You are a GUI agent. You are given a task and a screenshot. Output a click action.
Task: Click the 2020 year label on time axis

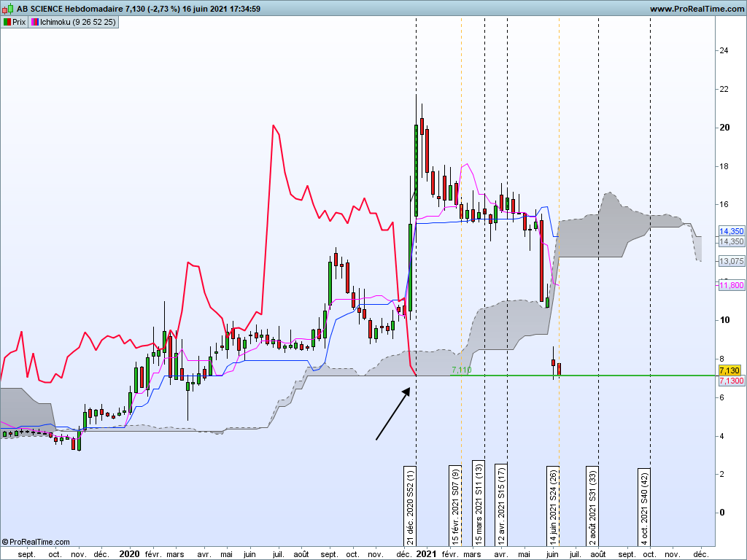[130, 554]
